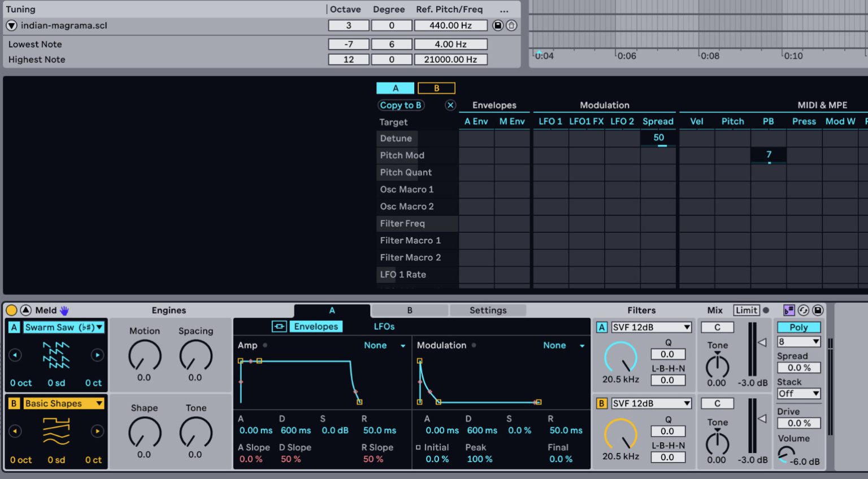Save the tuning via disk icon in Tuning panel
The height and width of the screenshot is (479, 868).
[498, 25]
